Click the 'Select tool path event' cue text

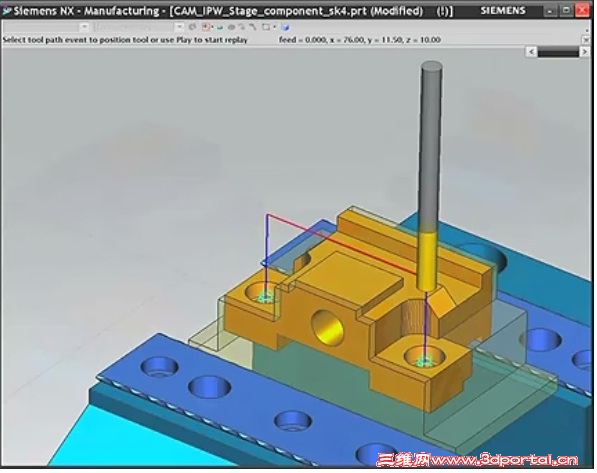click(125, 40)
